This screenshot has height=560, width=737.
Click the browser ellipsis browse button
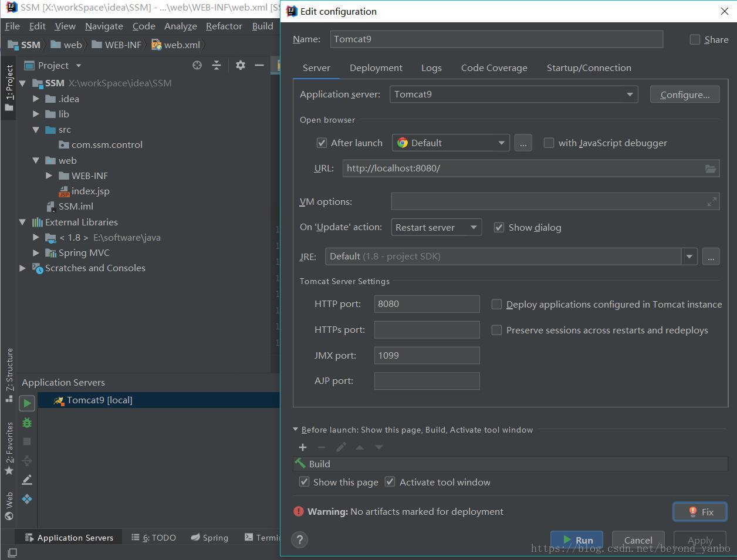coord(523,143)
